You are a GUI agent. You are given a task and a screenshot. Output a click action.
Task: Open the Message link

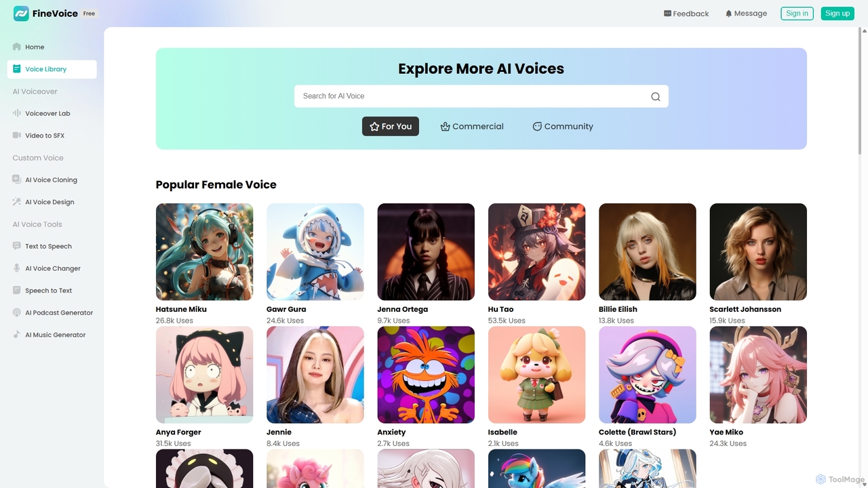tap(746, 14)
